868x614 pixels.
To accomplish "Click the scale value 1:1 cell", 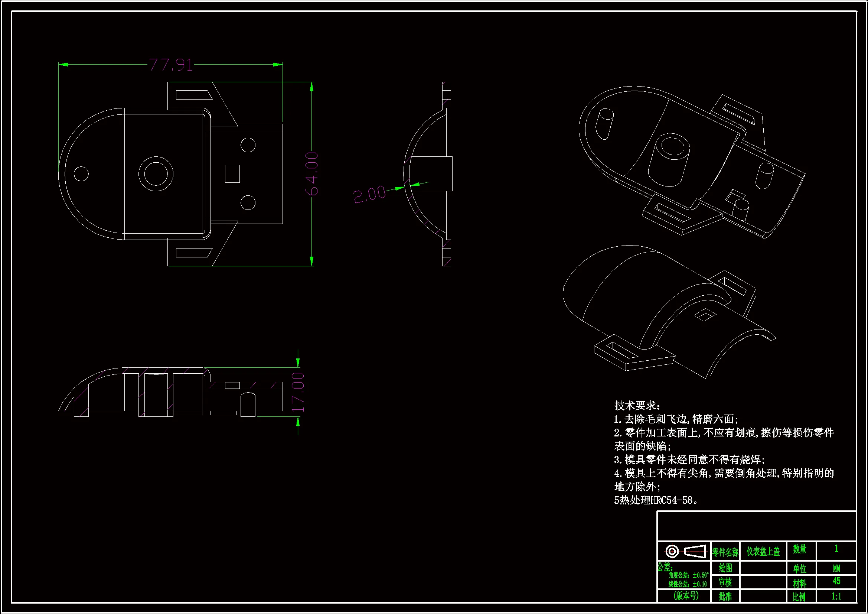I will click(x=836, y=597).
